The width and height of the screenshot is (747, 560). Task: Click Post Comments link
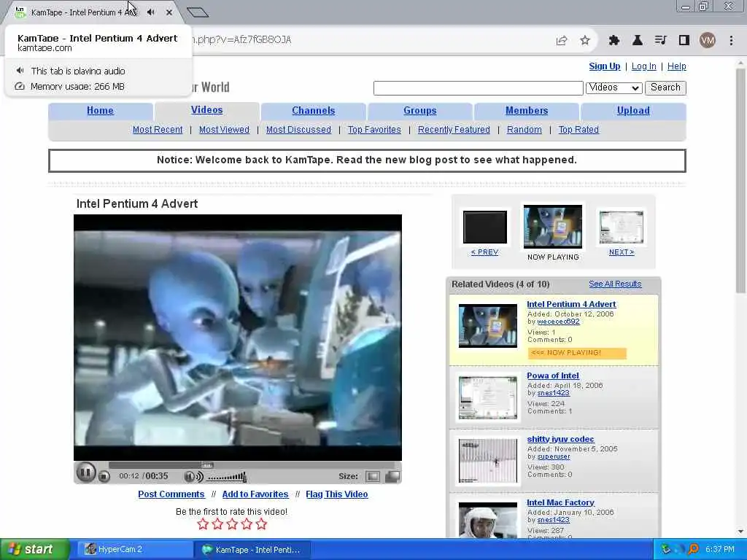pos(171,494)
